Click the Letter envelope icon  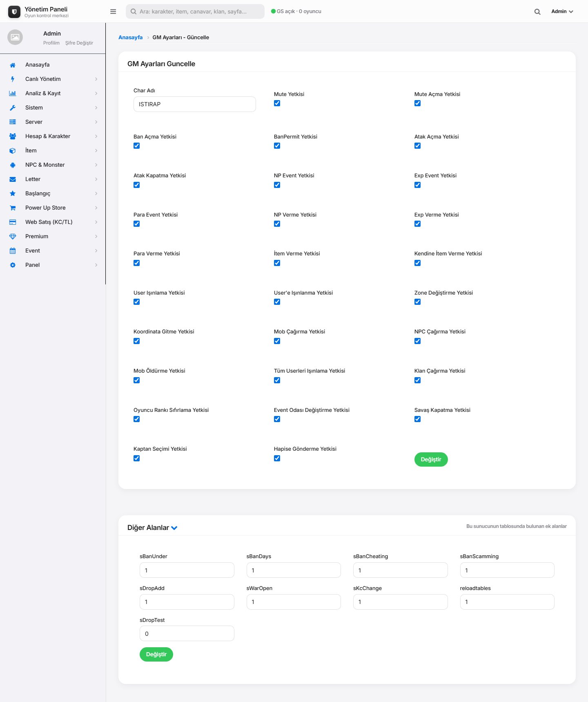coord(13,179)
